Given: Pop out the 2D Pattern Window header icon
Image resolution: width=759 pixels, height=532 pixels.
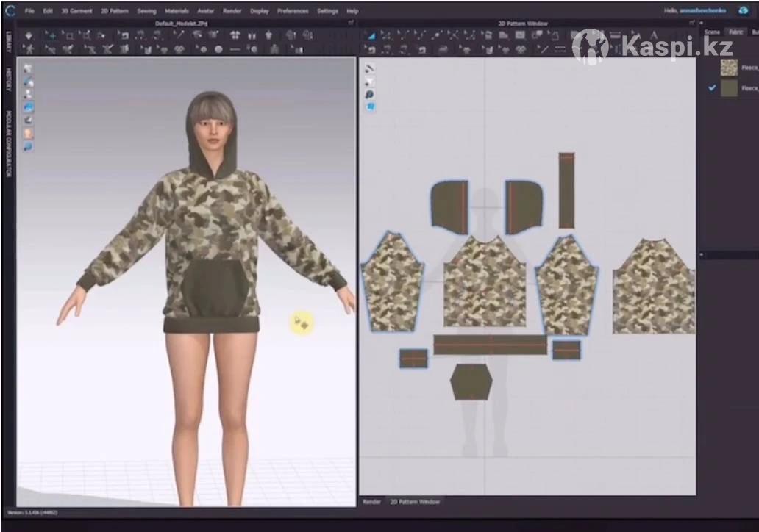Looking at the screenshot, I should coord(691,24).
